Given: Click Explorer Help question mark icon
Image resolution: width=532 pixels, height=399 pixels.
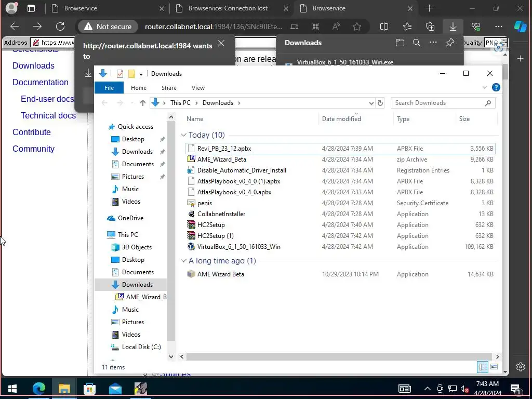Looking at the screenshot, I should coord(496,87).
